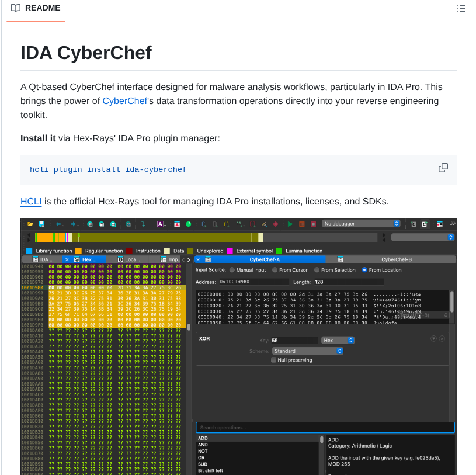Open the No debugger dropdown

360,223
